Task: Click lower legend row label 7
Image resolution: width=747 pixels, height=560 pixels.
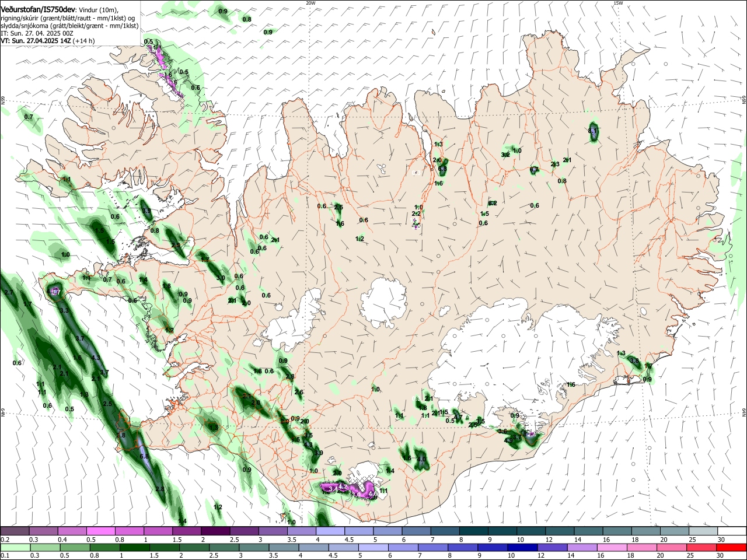Action: pos(420,556)
